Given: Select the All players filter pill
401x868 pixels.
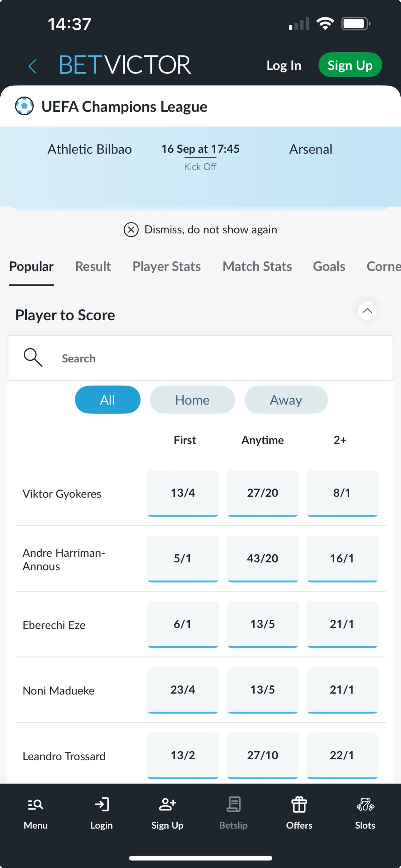Looking at the screenshot, I should pyautogui.click(x=107, y=400).
